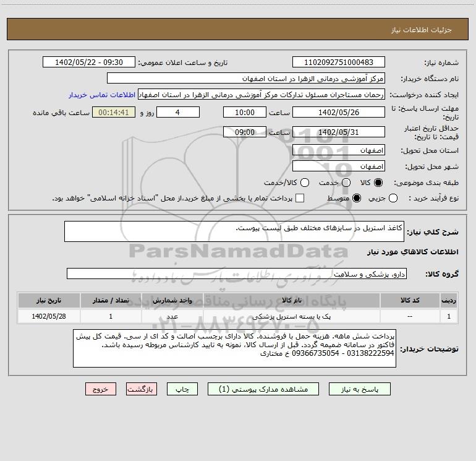The width and height of the screenshot is (476, 461).
Task: Click the delivery province field اصفهان
Action: 339,150
